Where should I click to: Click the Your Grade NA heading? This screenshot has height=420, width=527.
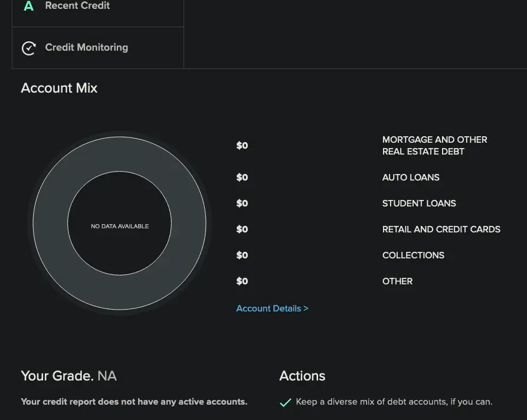[x=68, y=376]
